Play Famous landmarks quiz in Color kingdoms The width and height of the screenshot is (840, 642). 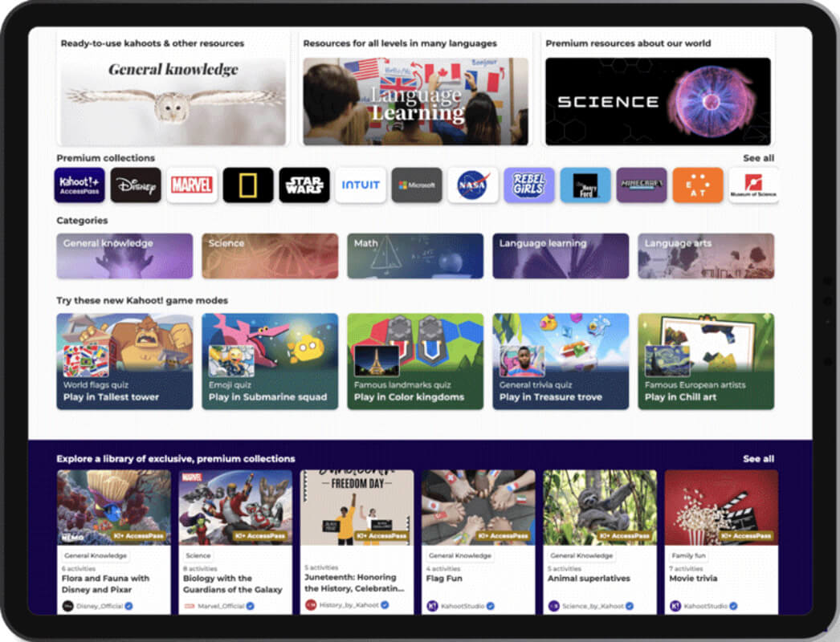pyautogui.click(x=415, y=361)
